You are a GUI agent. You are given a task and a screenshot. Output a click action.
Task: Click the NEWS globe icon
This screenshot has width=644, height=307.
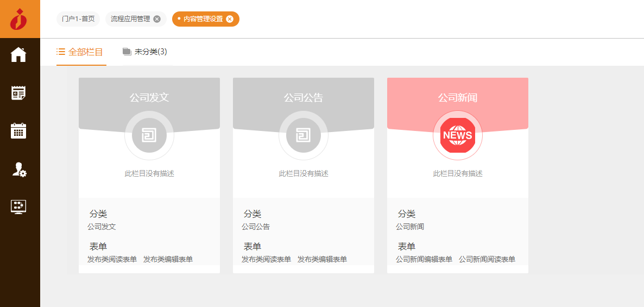(458, 135)
